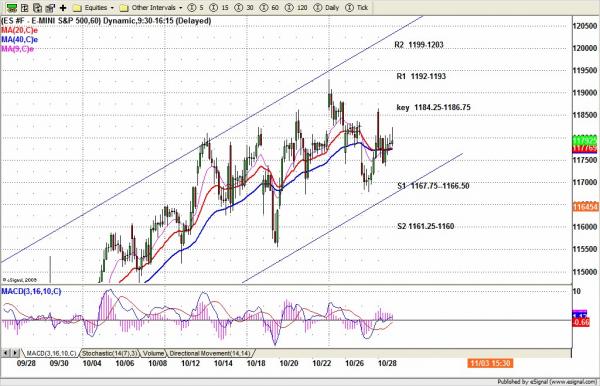
Task: Click the 115000 price axis label
Action: point(585,272)
